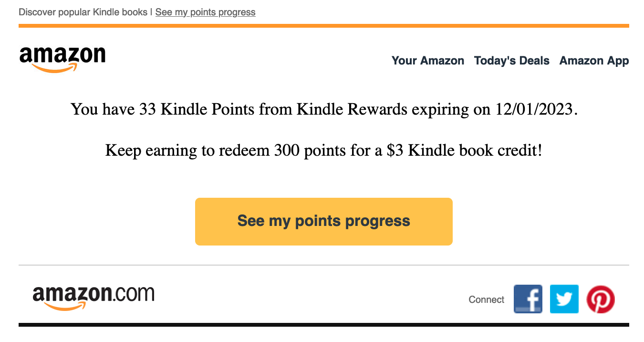The image size is (644, 342).
Task: Click the amazon.com logo in the footer
Action: point(93,299)
